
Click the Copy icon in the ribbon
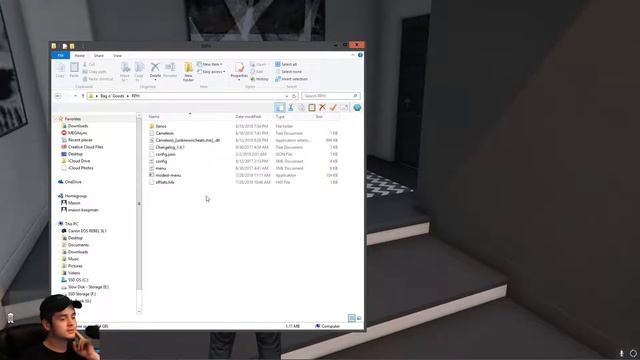click(60, 70)
